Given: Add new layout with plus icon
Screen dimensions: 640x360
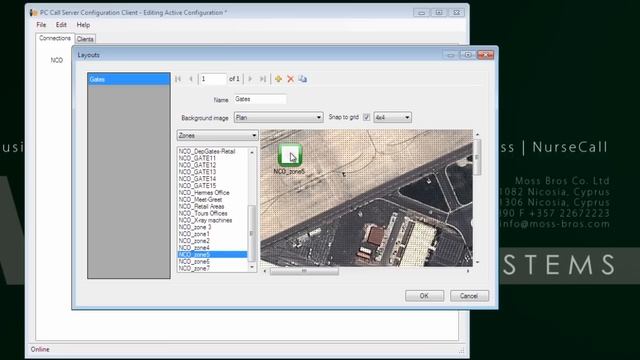Looking at the screenshot, I should coord(278,79).
